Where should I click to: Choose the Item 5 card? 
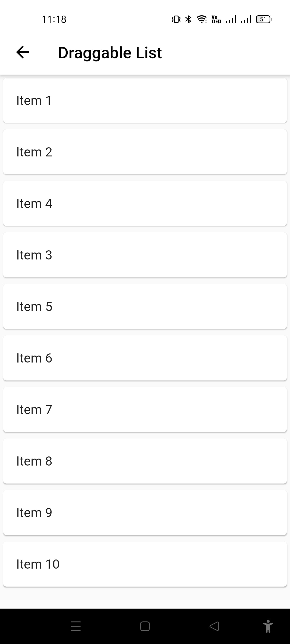145,307
